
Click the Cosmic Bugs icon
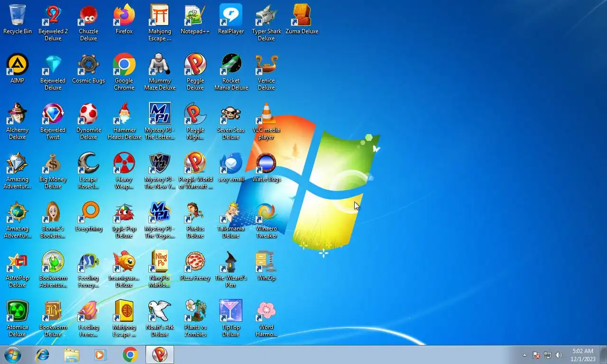click(x=89, y=69)
